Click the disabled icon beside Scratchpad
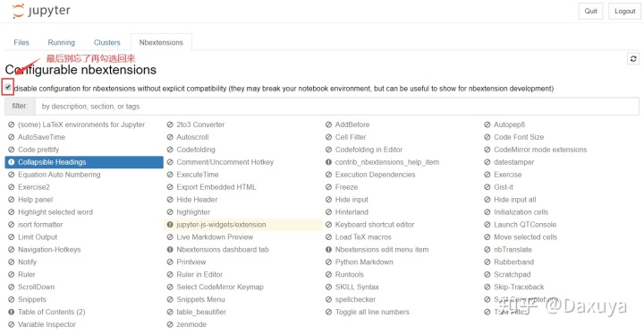Viewport: 644px width, 335px height. (487, 274)
